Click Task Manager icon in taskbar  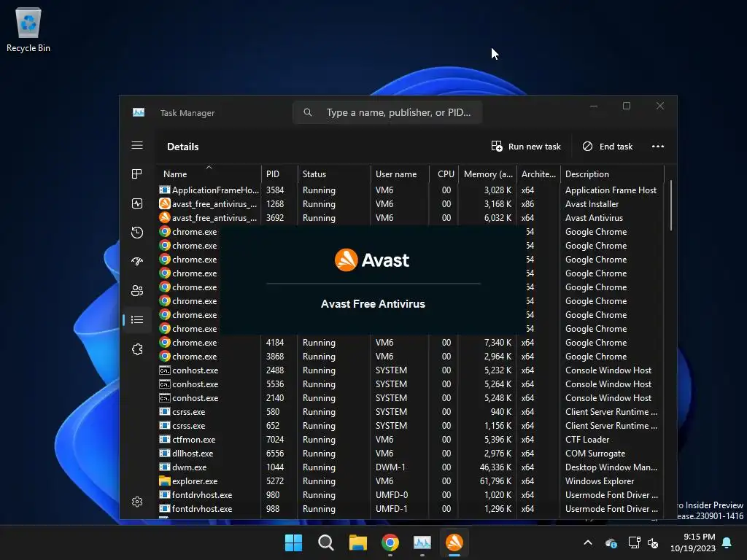[422, 542]
